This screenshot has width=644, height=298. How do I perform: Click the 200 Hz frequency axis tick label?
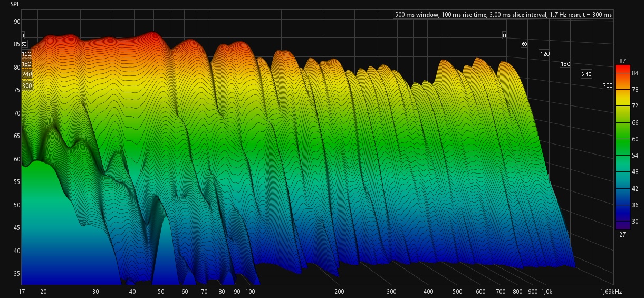tap(339, 292)
